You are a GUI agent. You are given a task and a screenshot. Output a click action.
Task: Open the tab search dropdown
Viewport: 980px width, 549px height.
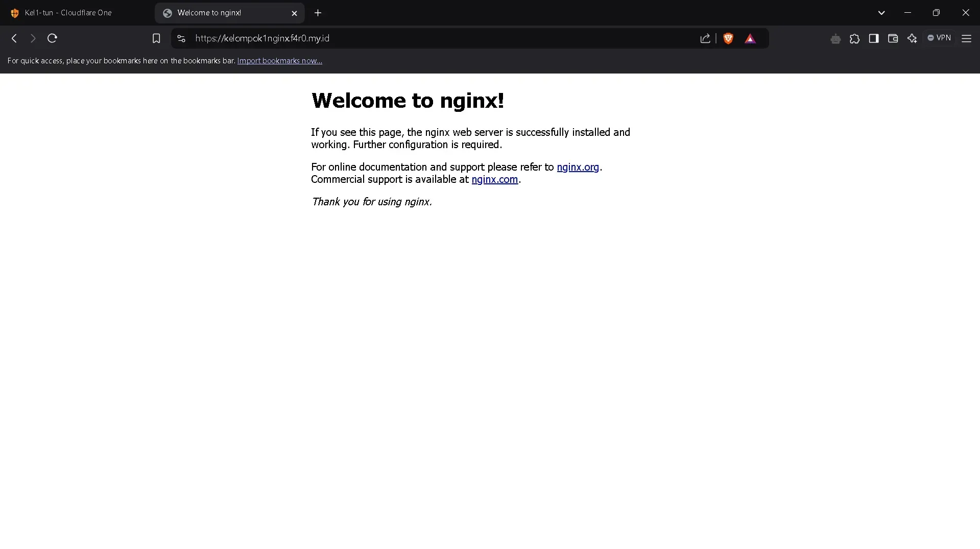(x=881, y=12)
